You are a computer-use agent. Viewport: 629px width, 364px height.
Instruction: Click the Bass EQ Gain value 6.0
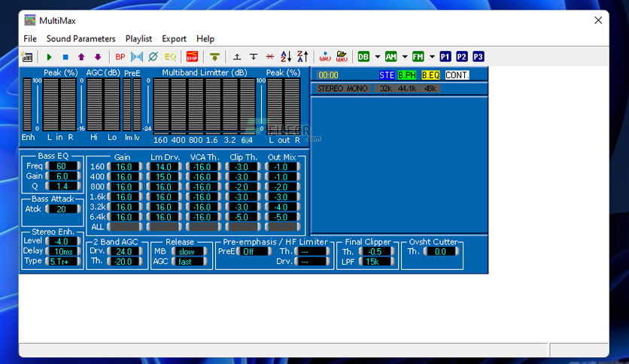[63, 176]
